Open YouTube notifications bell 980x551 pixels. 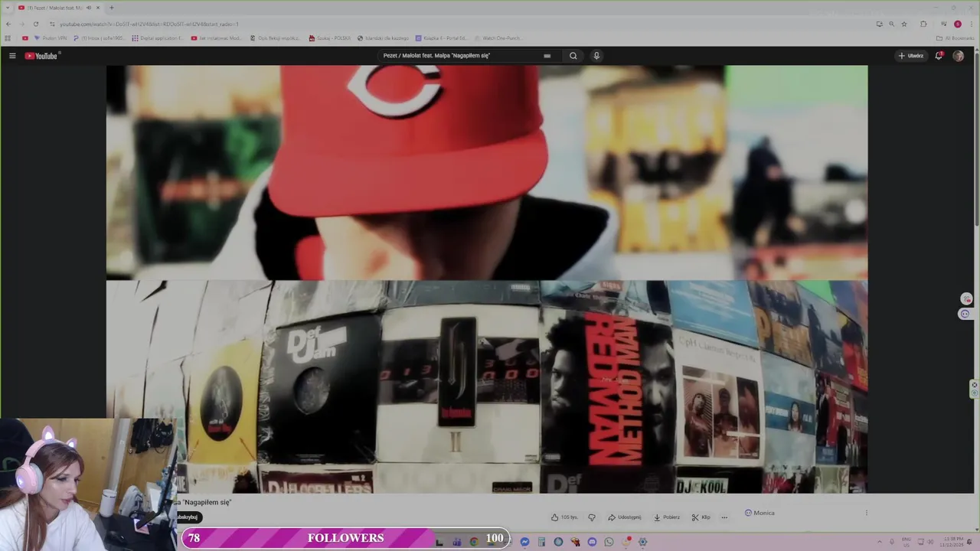[939, 56]
